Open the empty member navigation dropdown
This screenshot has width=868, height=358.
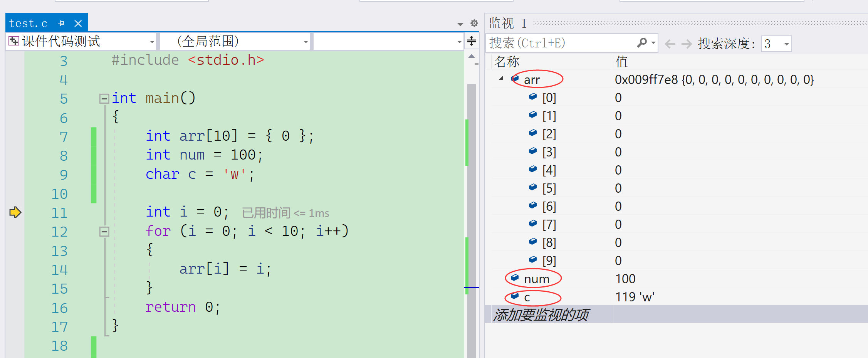[x=388, y=41]
